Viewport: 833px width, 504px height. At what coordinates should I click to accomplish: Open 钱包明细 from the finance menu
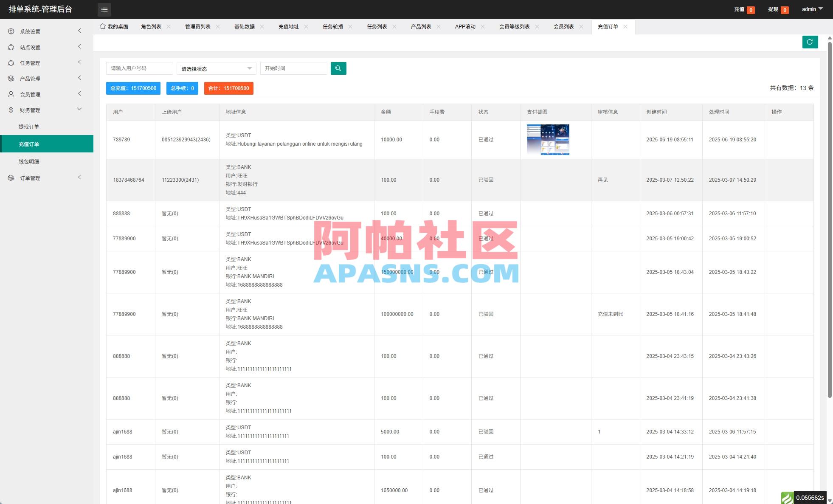pyautogui.click(x=29, y=161)
